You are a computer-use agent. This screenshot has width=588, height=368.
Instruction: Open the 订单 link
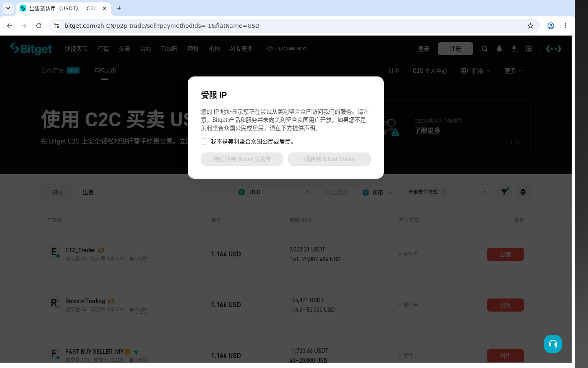pyautogui.click(x=394, y=70)
